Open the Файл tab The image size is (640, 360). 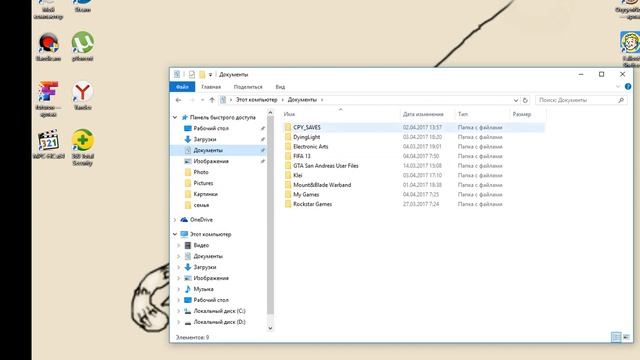(182, 87)
